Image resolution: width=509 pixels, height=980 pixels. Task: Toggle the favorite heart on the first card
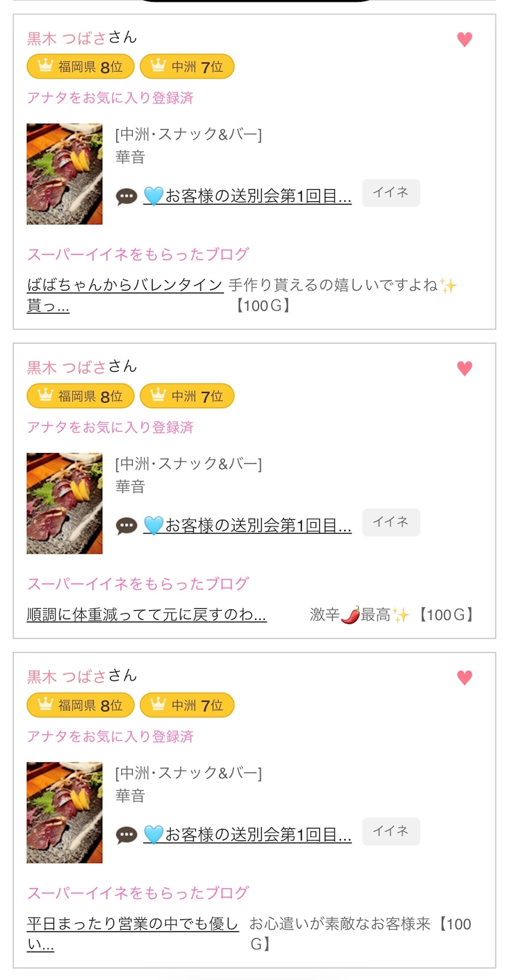pyautogui.click(x=464, y=39)
